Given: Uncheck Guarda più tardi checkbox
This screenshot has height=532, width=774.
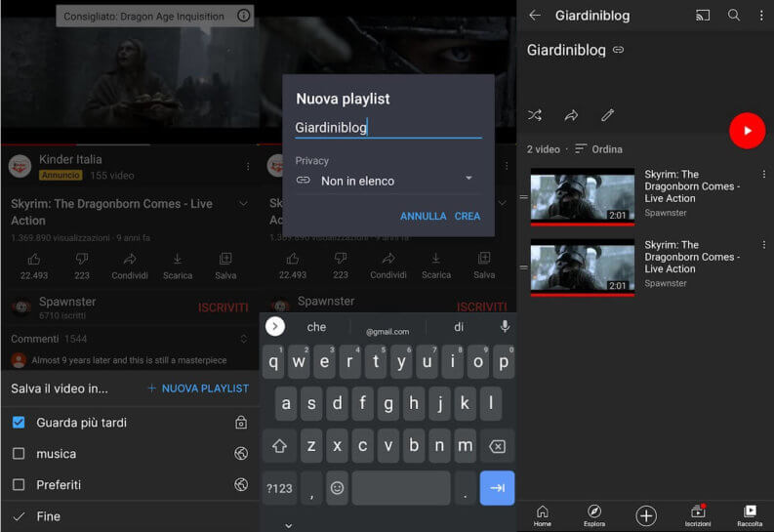Looking at the screenshot, I should click(19, 423).
